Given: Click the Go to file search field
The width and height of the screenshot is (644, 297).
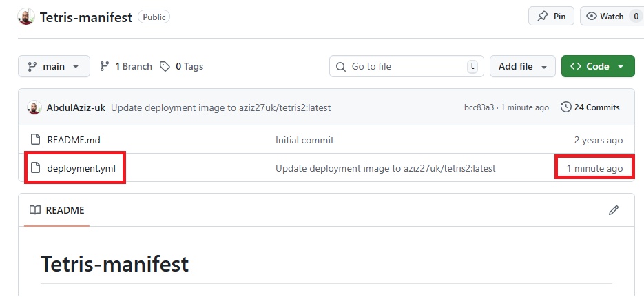Looking at the screenshot, I should point(406,67).
